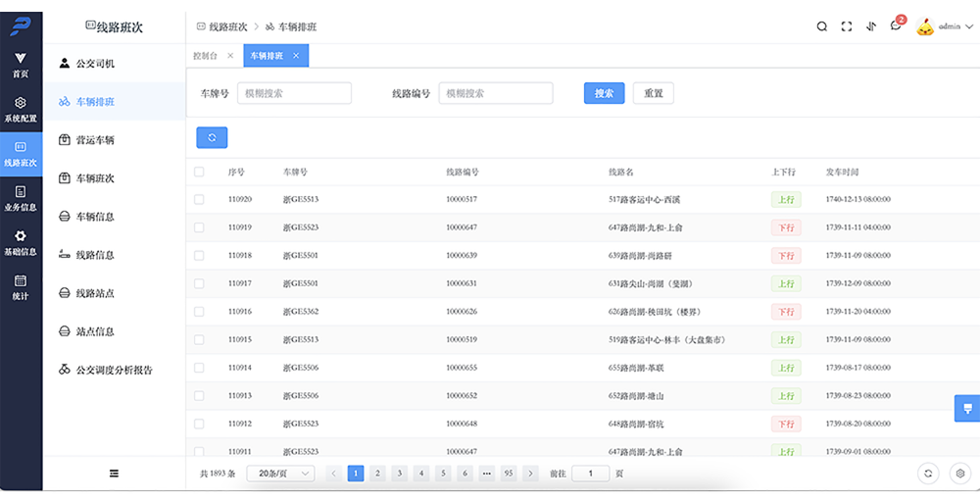Image resolution: width=980 pixels, height=502 pixels.
Task: Check the row 110913 checkbox
Action: [x=199, y=396]
